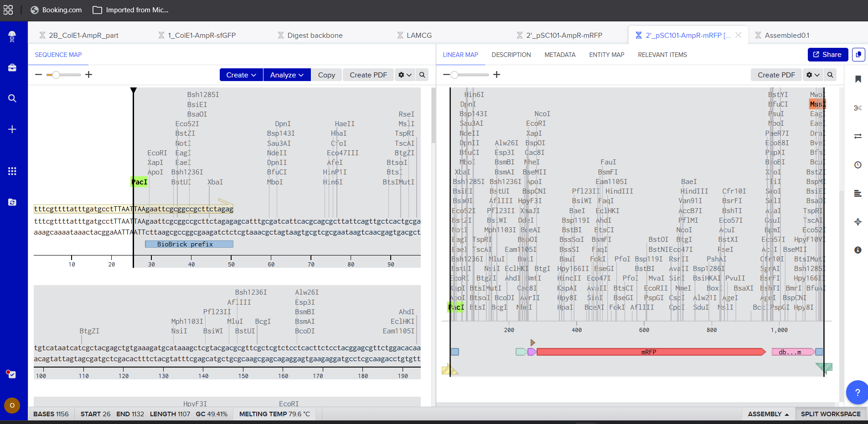Select the mRFP feature on linear map
Viewport: 868px width, 424px height.
(649, 352)
